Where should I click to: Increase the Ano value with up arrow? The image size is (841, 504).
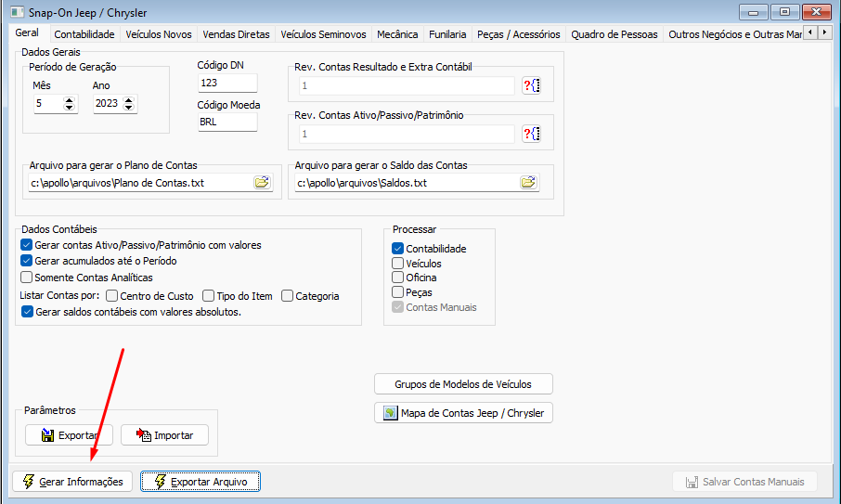(129, 99)
